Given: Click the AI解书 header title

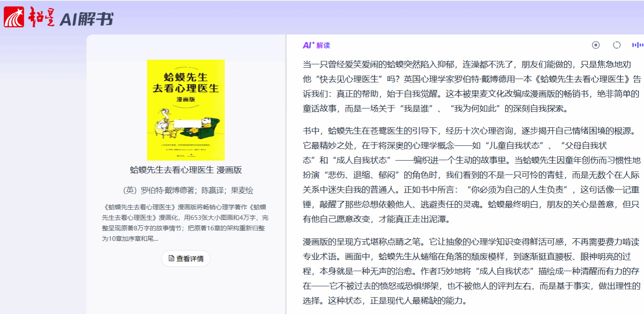Looking at the screenshot, I should 86,19.
